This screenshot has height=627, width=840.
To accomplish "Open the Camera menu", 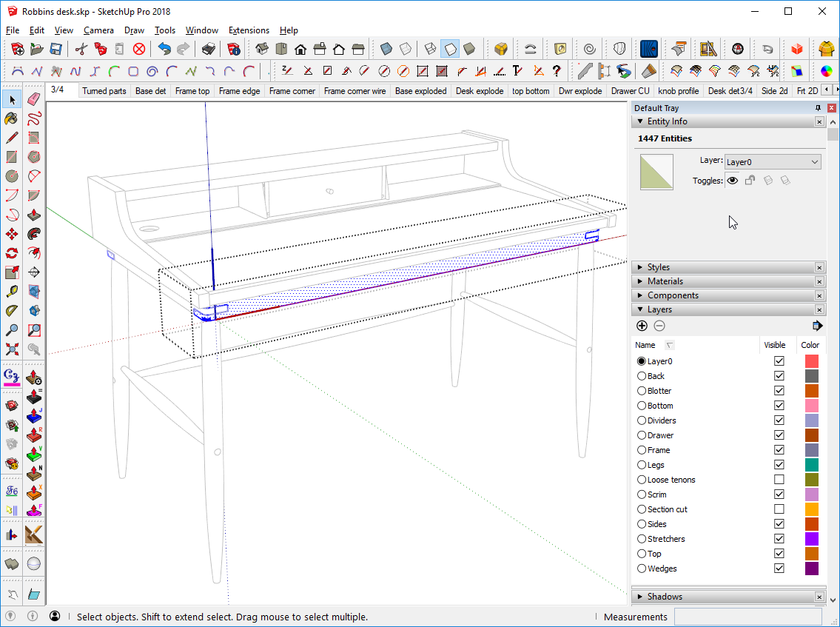I will point(98,30).
